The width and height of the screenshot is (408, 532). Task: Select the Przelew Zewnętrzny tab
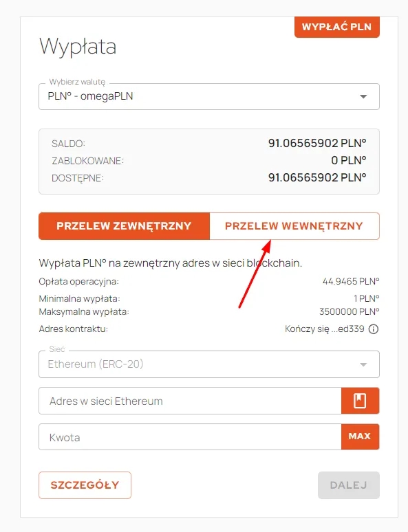(124, 226)
